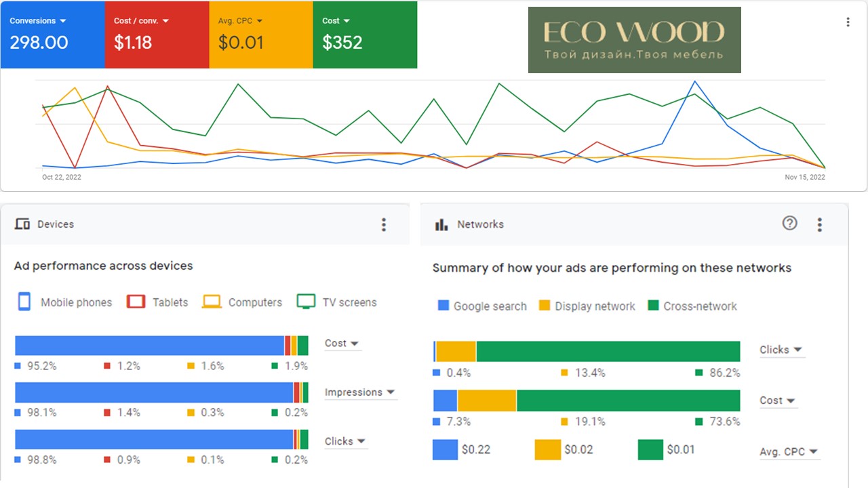
Task: Click the Networks bar chart icon
Action: point(441,224)
